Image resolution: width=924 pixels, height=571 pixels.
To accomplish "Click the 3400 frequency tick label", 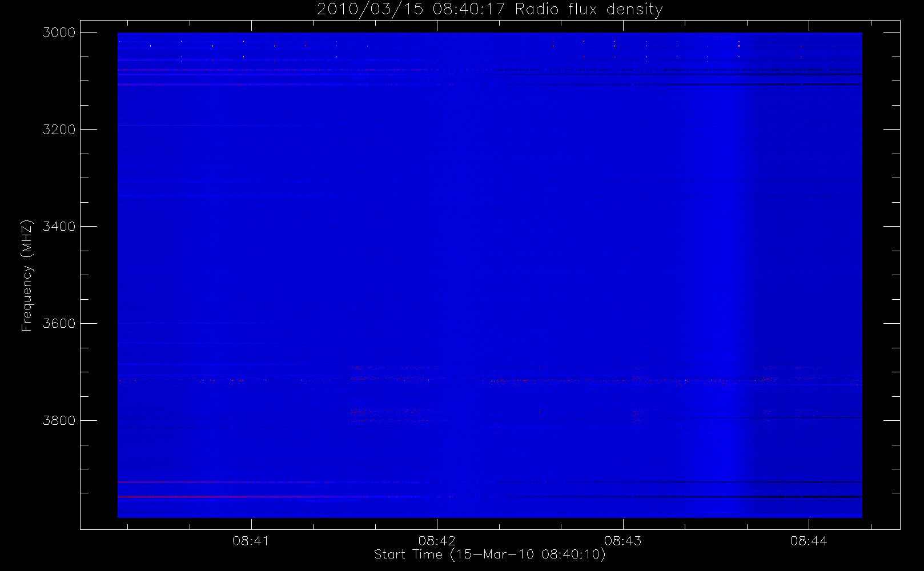I will click(59, 227).
